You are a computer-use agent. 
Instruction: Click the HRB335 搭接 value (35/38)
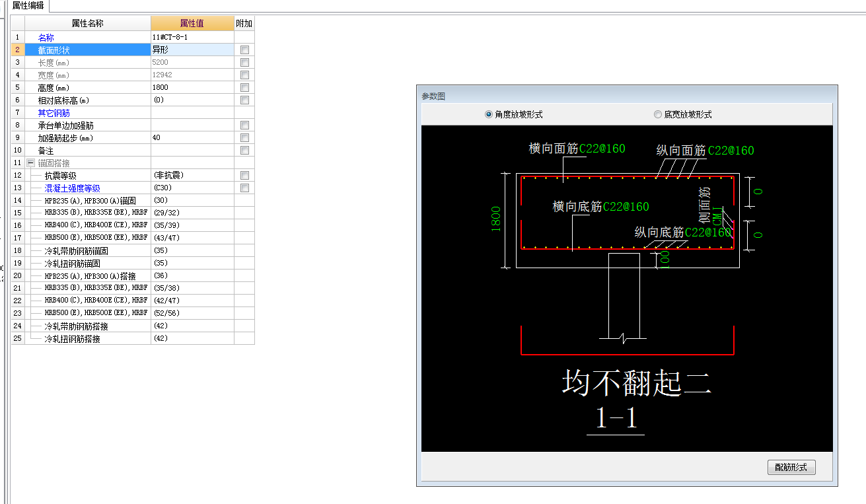pos(192,288)
